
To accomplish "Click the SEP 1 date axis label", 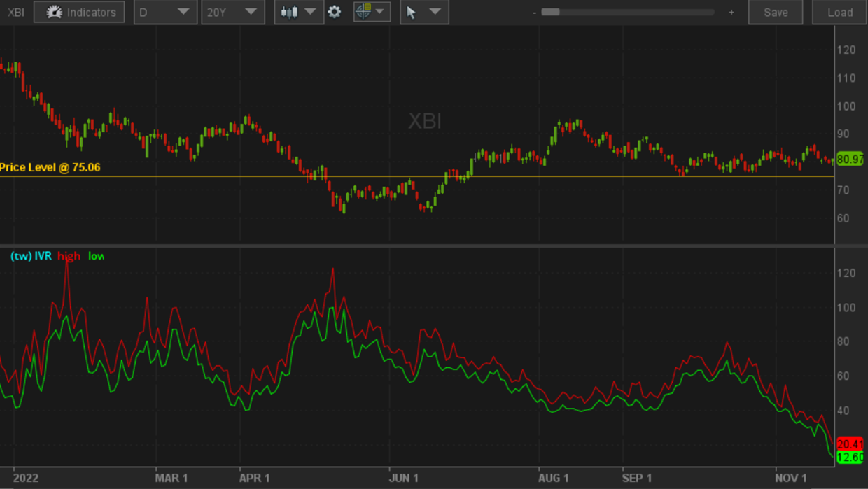I will point(636,478).
